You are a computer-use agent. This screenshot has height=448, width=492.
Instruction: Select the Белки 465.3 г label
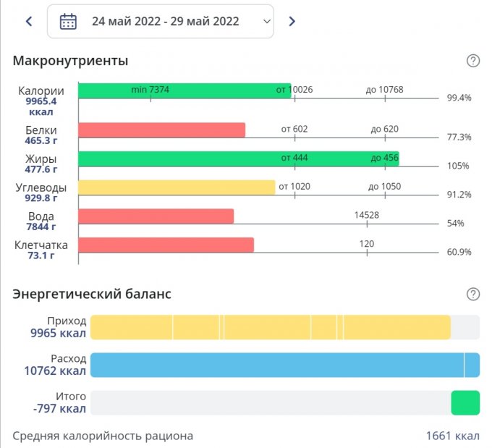click(41, 135)
